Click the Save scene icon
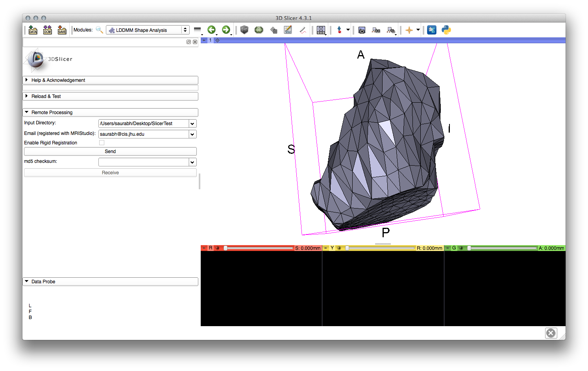The image size is (588, 371). point(62,30)
